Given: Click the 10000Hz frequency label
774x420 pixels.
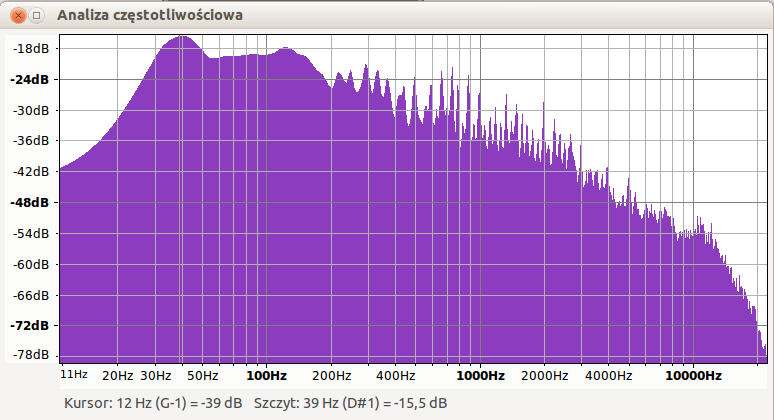Looking at the screenshot, I should point(694,376).
